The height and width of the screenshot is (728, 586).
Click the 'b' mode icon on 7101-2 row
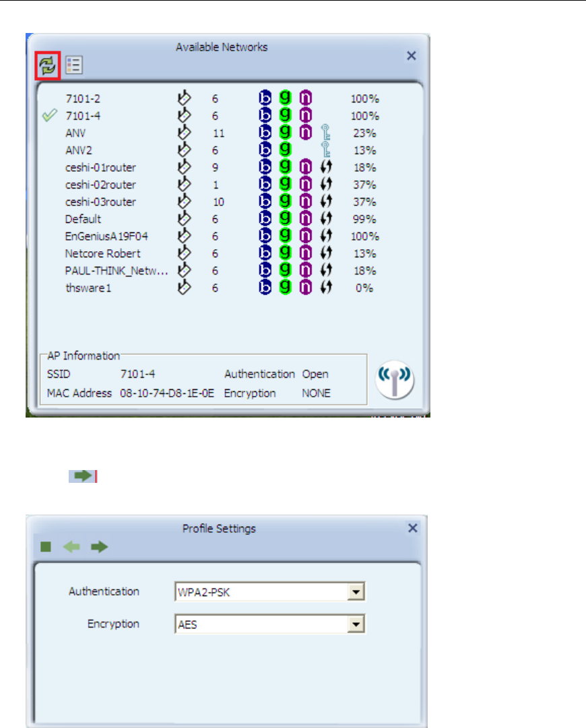click(x=265, y=98)
